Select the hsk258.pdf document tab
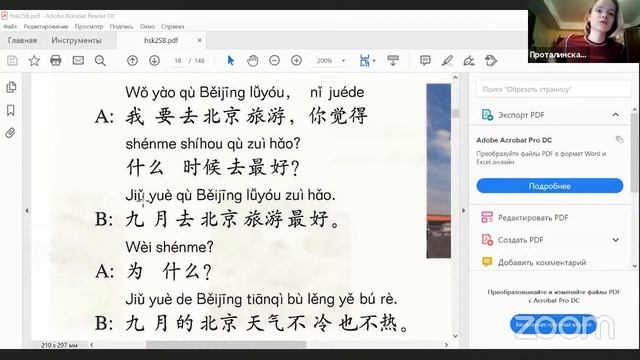Viewport: 640px width, 360px height. coord(161,40)
